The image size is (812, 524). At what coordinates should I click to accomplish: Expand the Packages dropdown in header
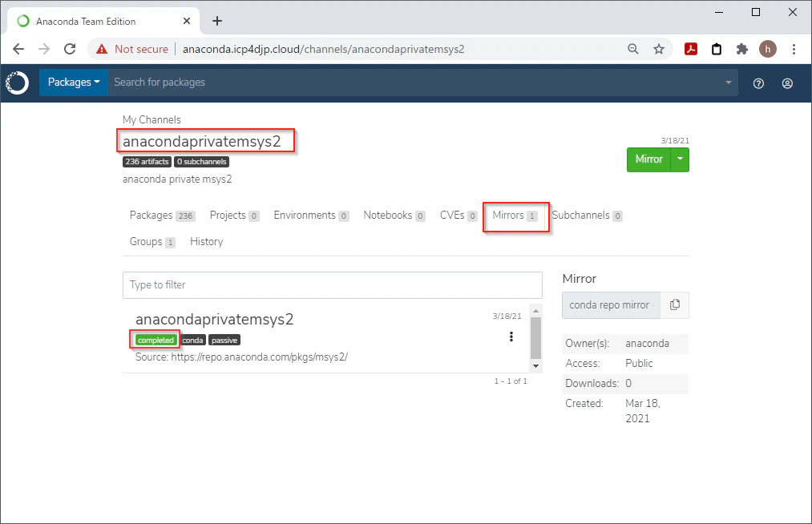[x=74, y=83]
